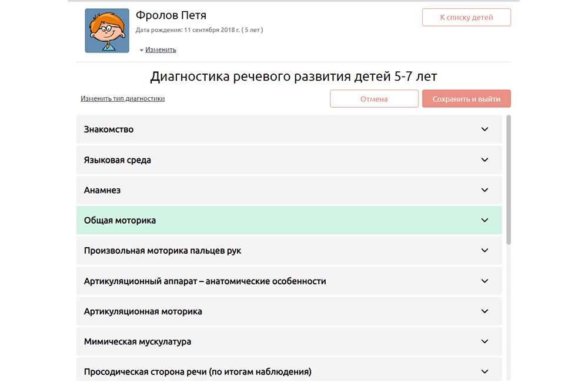Expand 'Знакомство' section chevron
This screenshot has height=392, width=588.
[x=485, y=129]
